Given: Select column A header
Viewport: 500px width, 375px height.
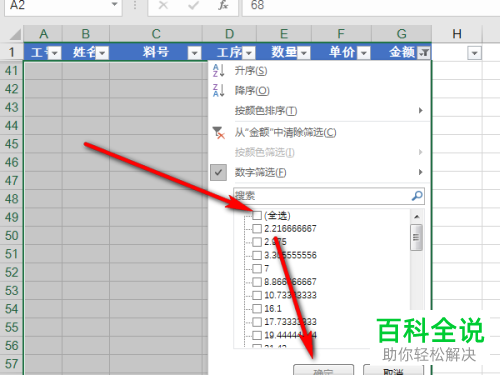Looking at the screenshot, I should pos(43,34).
